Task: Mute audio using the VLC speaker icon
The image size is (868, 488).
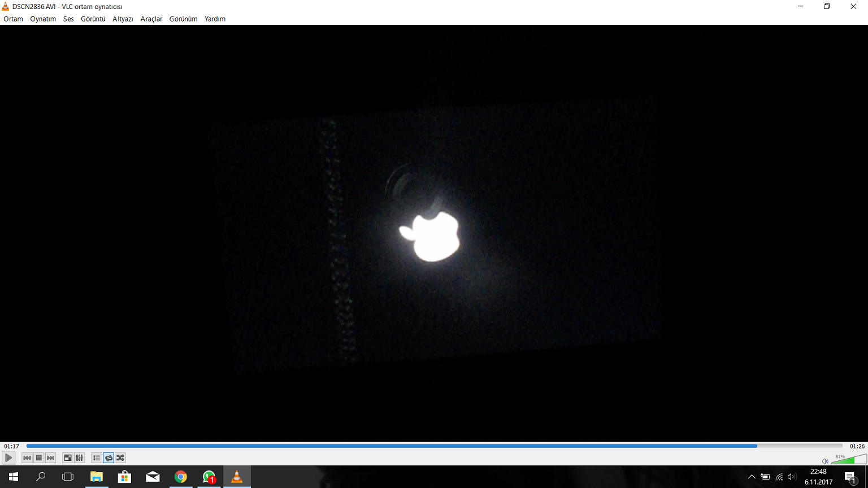Action: pos(825,461)
